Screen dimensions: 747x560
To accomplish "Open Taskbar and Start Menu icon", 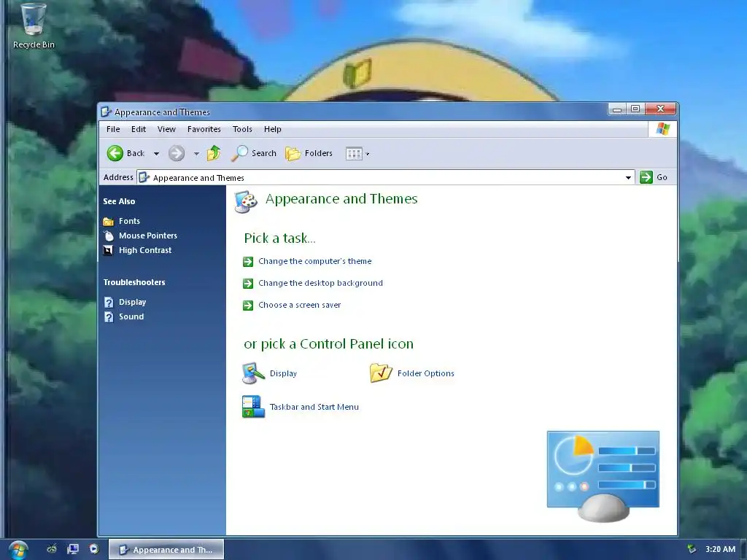I will pyautogui.click(x=253, y=407).
